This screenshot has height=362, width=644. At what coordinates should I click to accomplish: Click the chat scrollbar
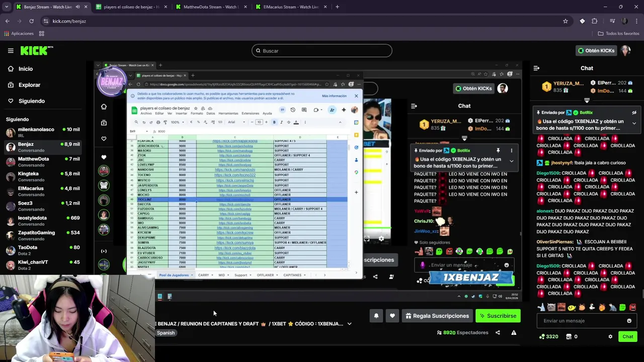coord(642,295)
